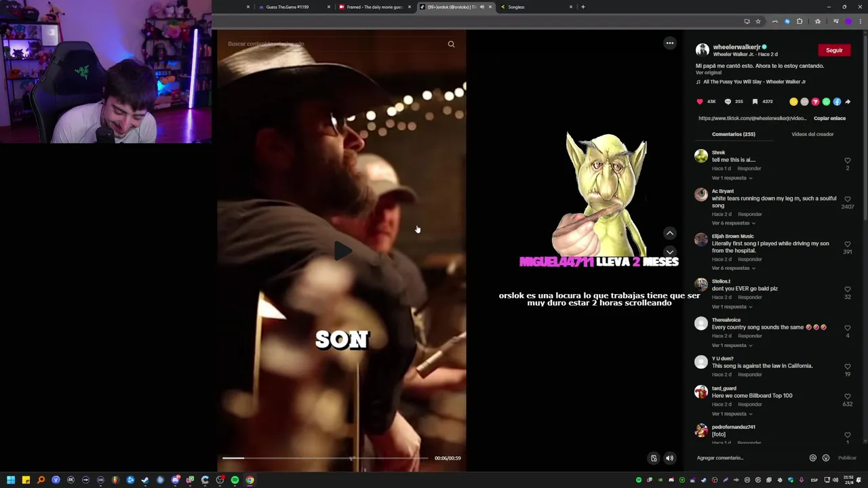
Task: Click the Google Chrome taskbar icon
Action: [x=250, y=480]
